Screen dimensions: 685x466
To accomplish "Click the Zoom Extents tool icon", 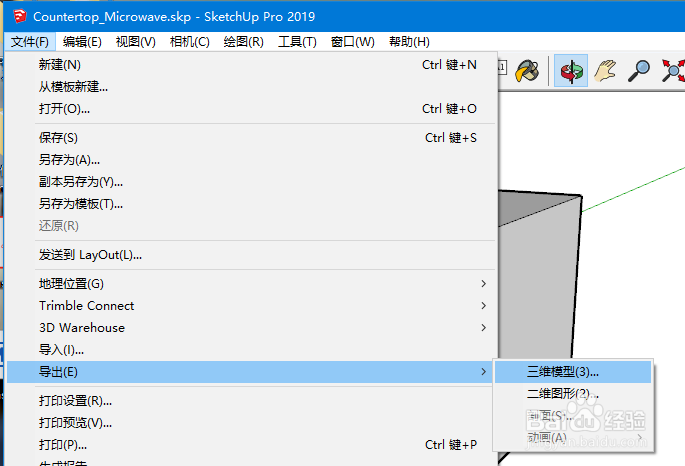I will 673,71.
